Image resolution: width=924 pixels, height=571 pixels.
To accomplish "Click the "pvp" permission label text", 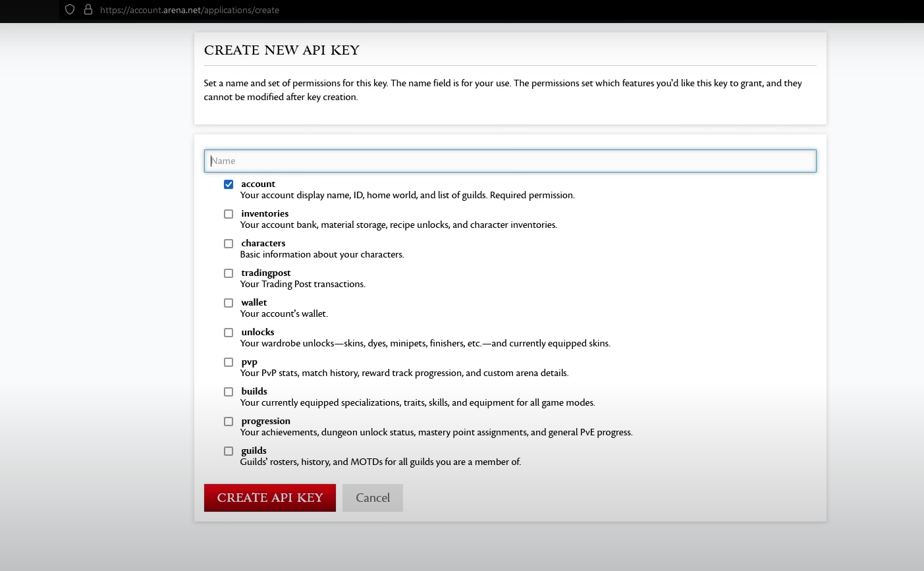I will coord(249,362).
